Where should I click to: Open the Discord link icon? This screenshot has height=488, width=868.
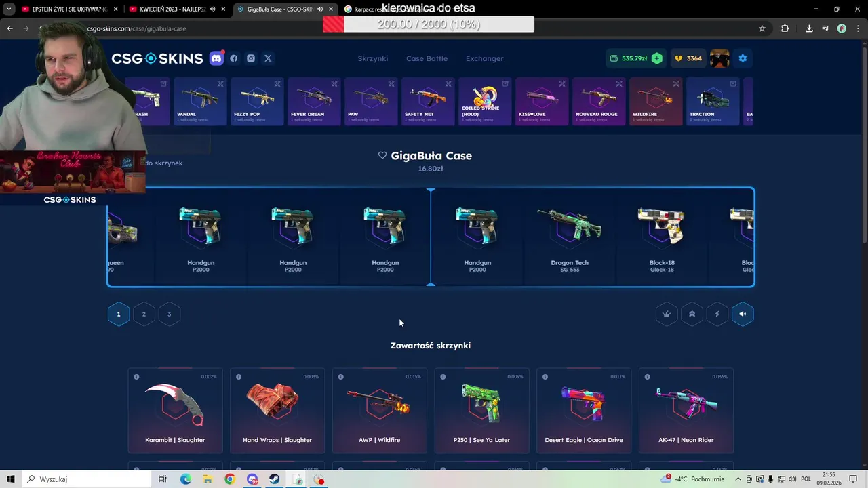(216, 58)
